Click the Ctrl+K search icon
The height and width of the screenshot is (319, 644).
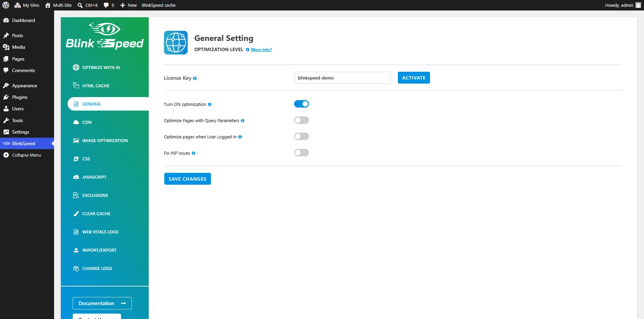pyautogui.click(x=80, y=5)
